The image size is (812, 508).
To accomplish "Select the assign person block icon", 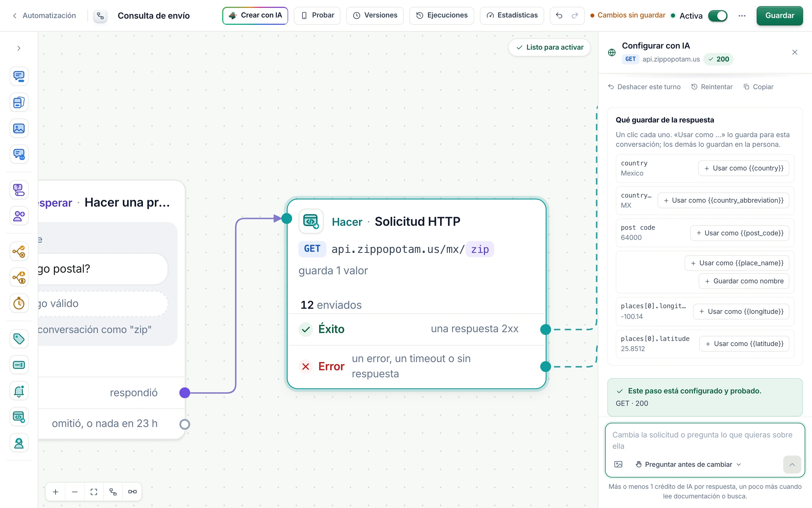I will tap(19, 216).
